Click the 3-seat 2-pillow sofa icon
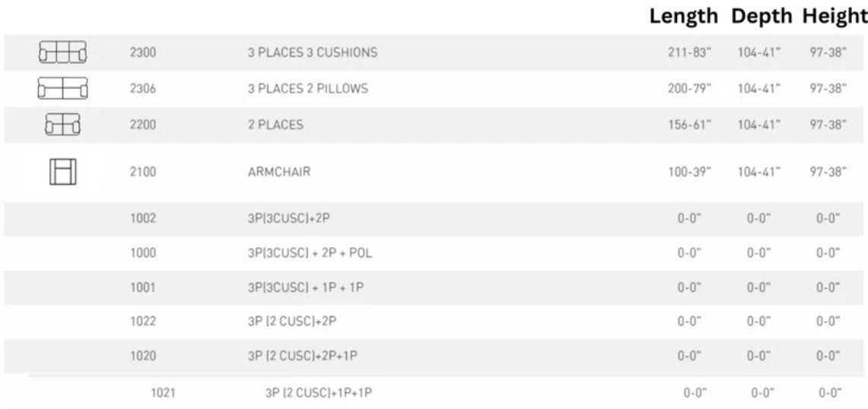 (x=62, y=88)
